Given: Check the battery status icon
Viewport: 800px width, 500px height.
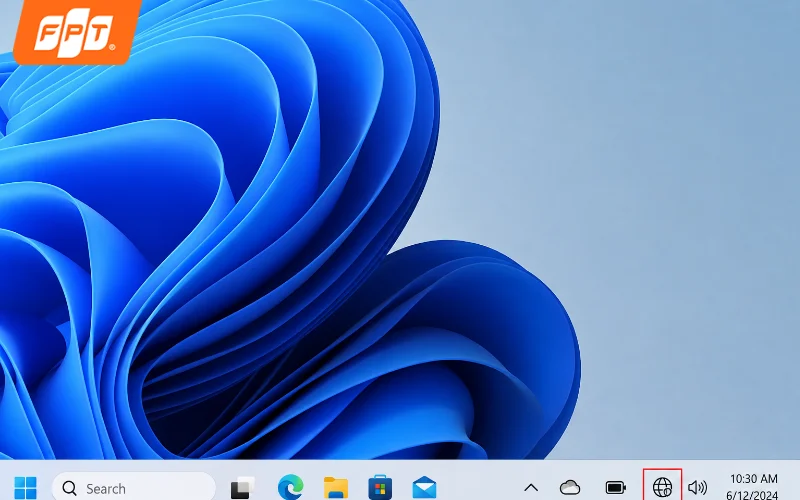Looking at the screenshot, I should [616, 488].
